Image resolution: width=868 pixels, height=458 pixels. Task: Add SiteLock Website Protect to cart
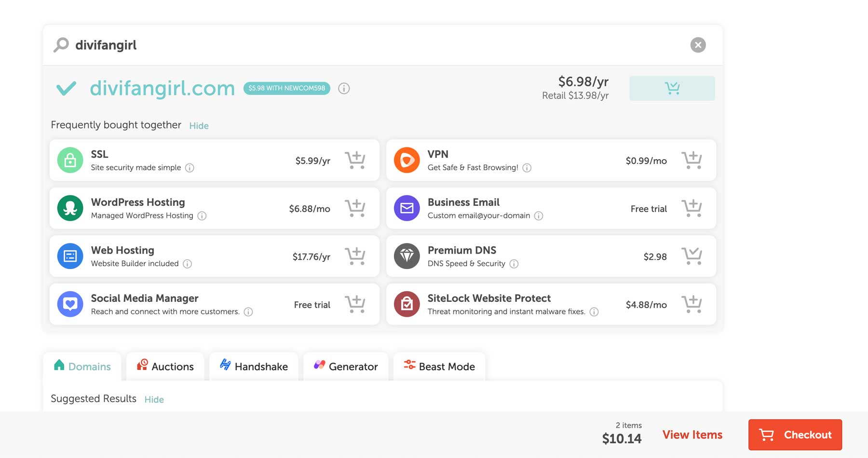click(x=692, y=304)
